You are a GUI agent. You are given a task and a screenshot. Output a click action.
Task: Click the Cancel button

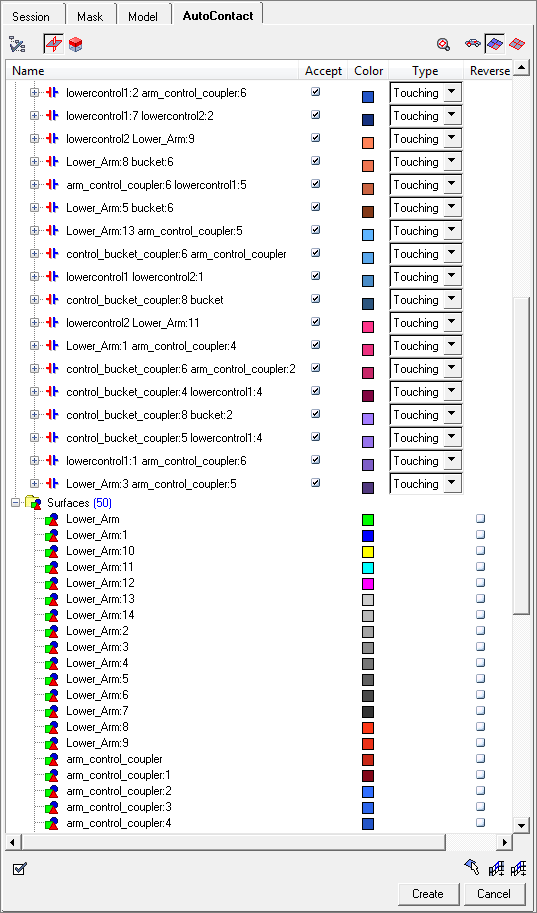(493, 894)
